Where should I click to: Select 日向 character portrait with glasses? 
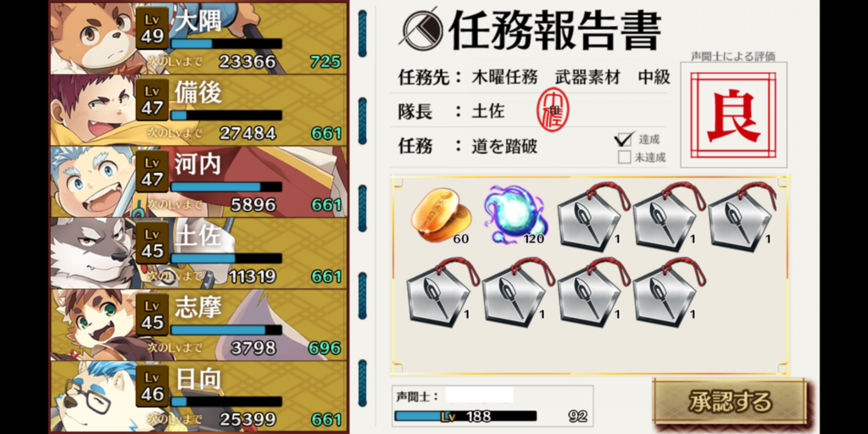pyautogui.click(x=92, y=397)
